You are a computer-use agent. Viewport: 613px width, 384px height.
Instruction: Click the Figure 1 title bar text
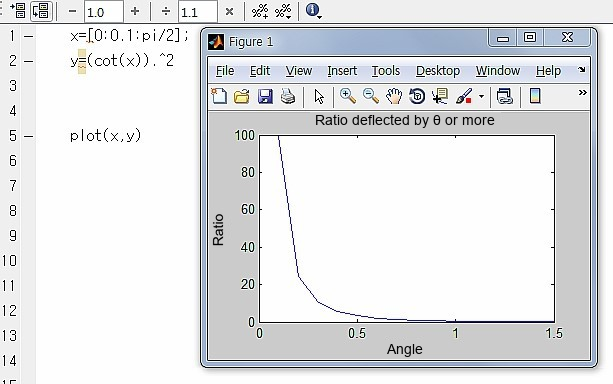tap(251, 41)
